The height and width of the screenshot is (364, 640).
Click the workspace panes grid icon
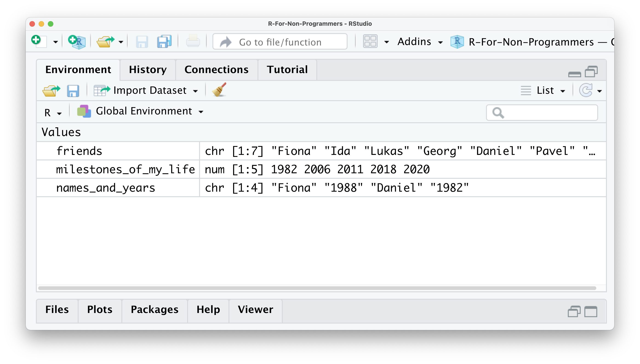point(370,42)
